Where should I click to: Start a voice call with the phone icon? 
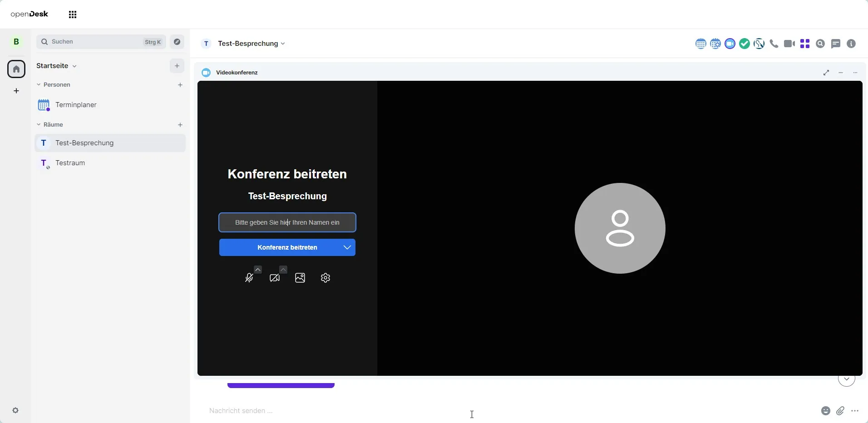tap(774, 44)
